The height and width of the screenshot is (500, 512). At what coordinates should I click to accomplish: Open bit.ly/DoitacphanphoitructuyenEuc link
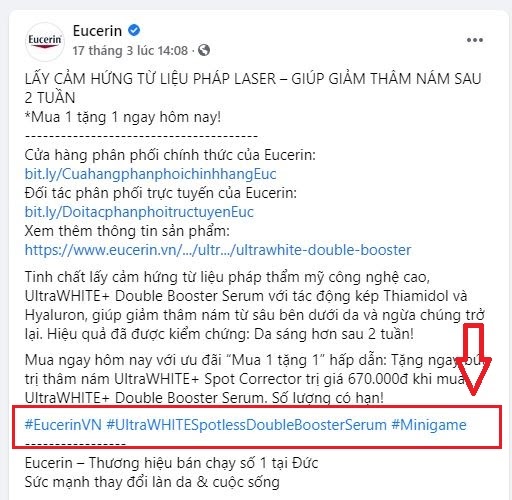pos(139,212)
